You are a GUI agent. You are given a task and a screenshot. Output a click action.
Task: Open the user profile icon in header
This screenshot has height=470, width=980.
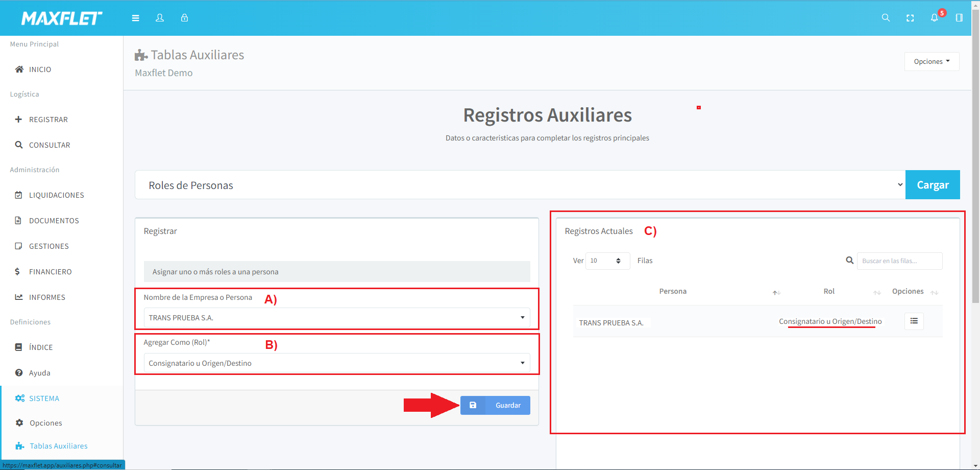pos(160,18)
